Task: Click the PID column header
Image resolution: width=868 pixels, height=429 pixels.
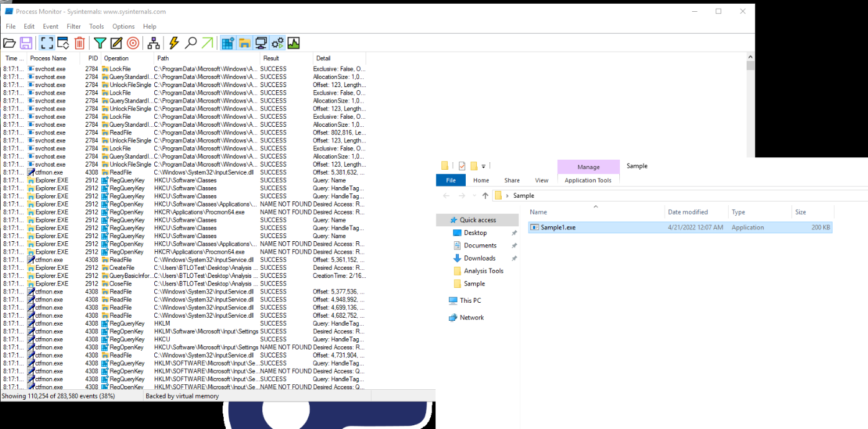Action: pyautogui.click(x=92, y=58)
